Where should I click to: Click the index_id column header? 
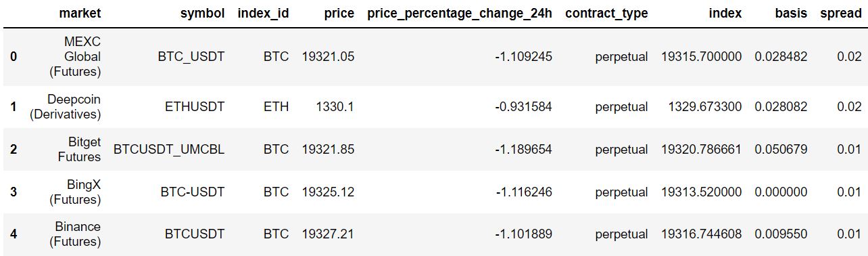pos(263,14)
